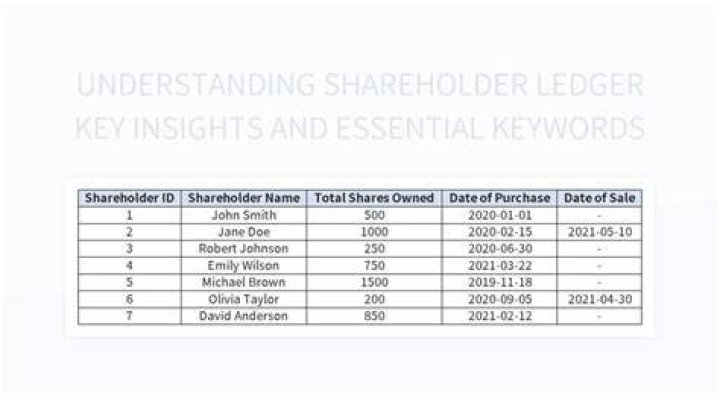Select the Date of Purchase header cell

499,198
